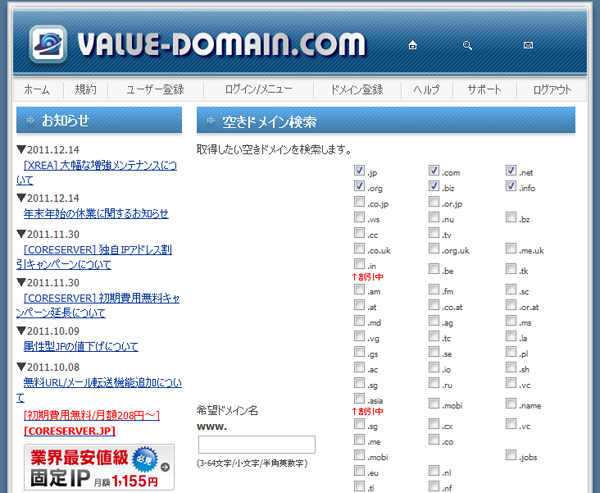This screenshot has height=493, width=600.
Task: Select the .jobs domain checkbox
Action: pyautogui.click(x=512, y=455)
